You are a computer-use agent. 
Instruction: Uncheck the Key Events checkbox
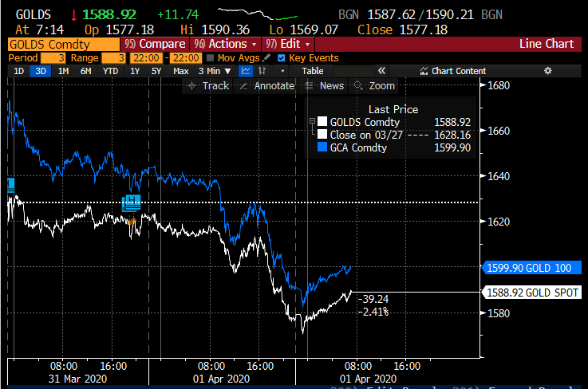pyautogui.click(x=280, y=58)
